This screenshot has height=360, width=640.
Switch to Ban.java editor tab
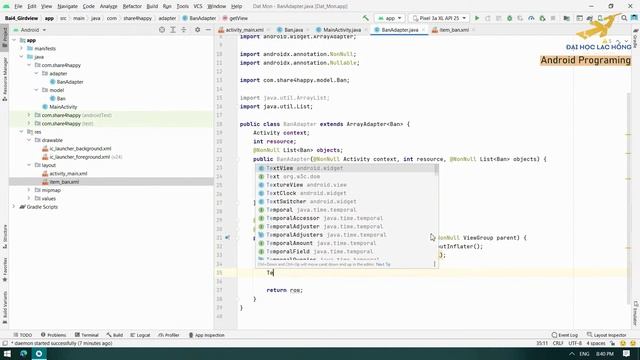293,30
